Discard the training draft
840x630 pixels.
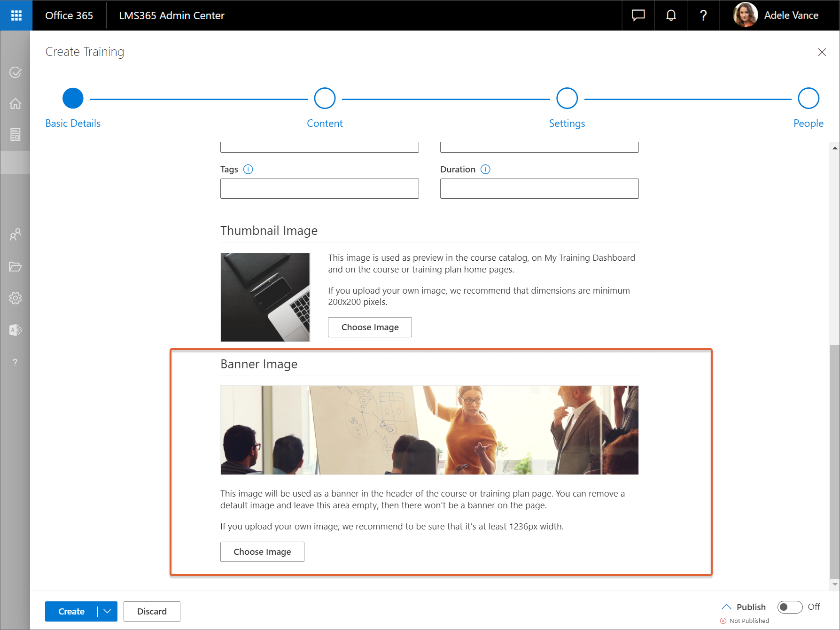point(152,611)
